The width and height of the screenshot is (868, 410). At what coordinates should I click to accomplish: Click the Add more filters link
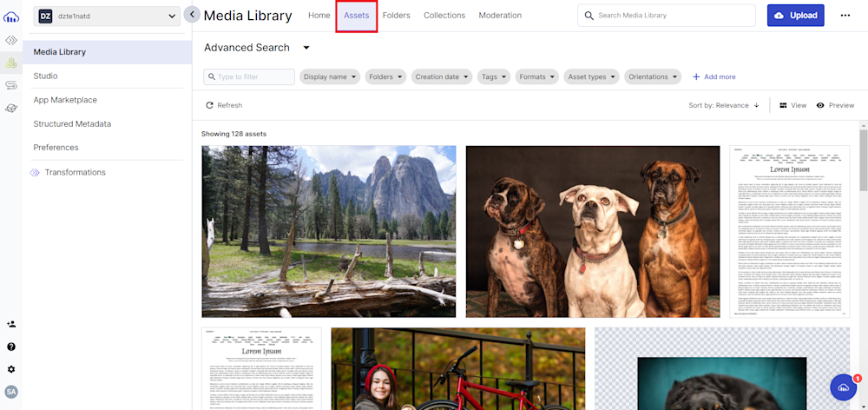(x=714, y=77)
